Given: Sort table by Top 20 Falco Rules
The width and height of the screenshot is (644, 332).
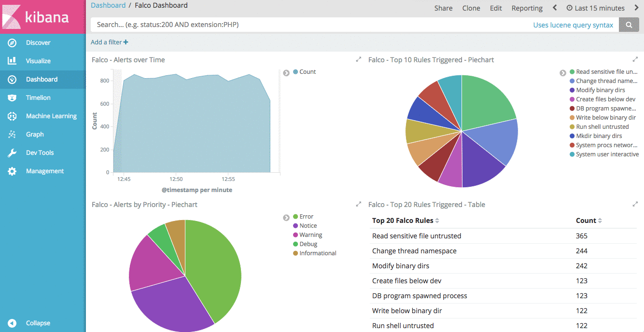Looking at the screenshot, I should click(x=406, y=221).
